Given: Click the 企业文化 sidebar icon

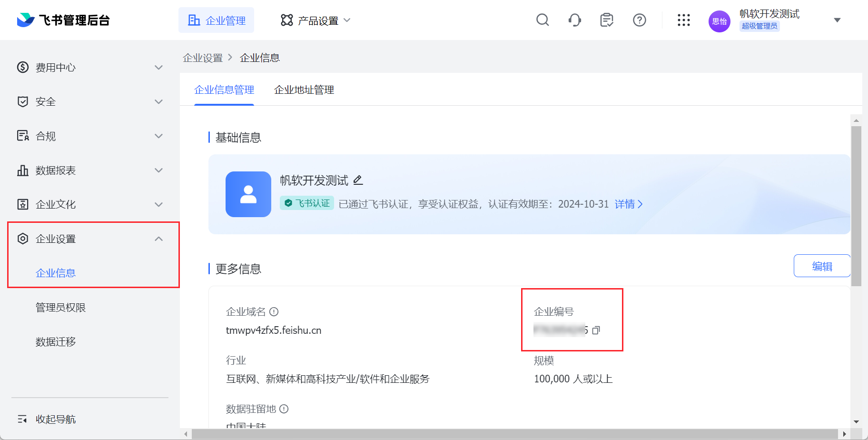Looking at the screenshot, I should (x=23, y=204).
